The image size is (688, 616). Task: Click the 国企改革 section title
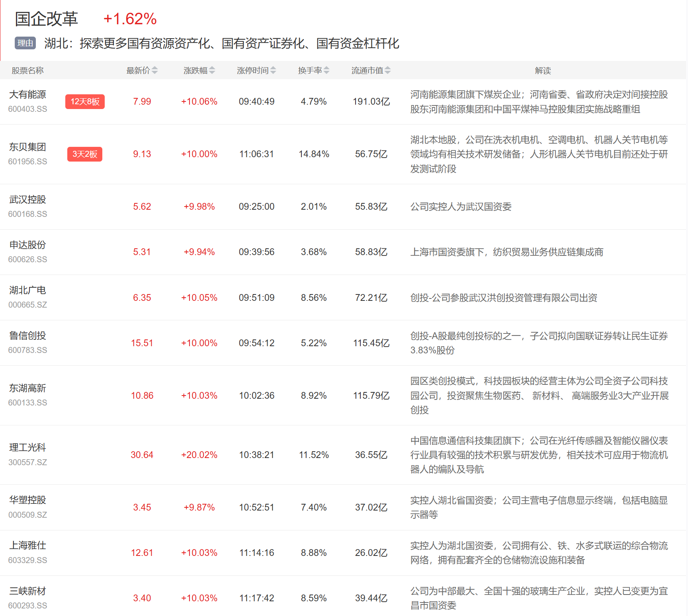pyautogui.click(x=46, y=19)
